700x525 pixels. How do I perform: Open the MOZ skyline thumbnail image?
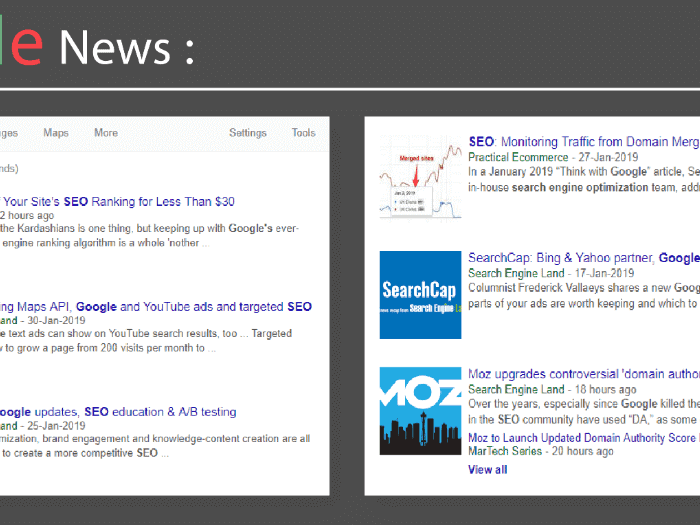(x=421, y=411)
